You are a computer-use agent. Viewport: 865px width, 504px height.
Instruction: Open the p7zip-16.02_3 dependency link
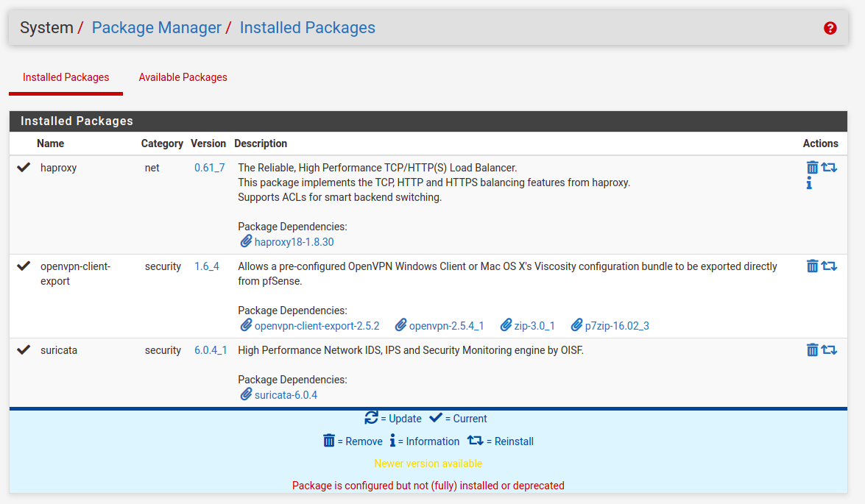[616, 326]
